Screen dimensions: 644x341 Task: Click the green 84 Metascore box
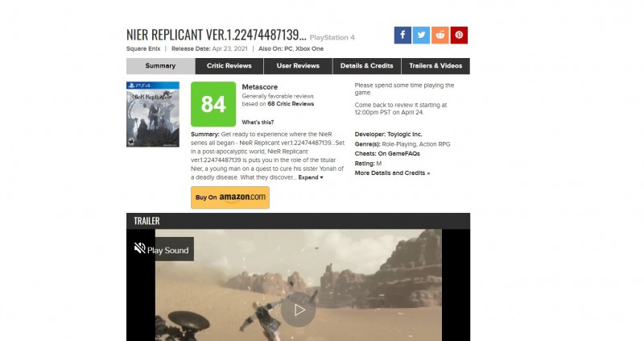coord(213,104)
